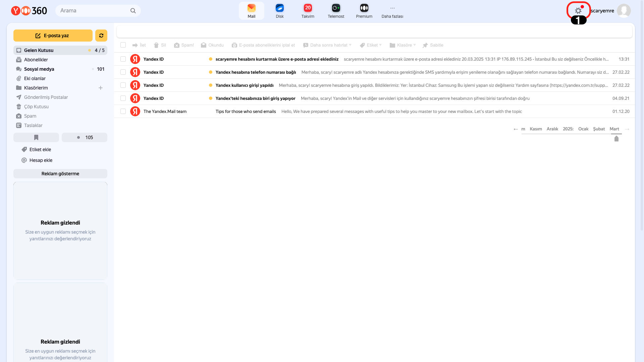Open the Gönderilmiş Postalar folder
This screenshot has width=644, height=362.
click(60, 97)
